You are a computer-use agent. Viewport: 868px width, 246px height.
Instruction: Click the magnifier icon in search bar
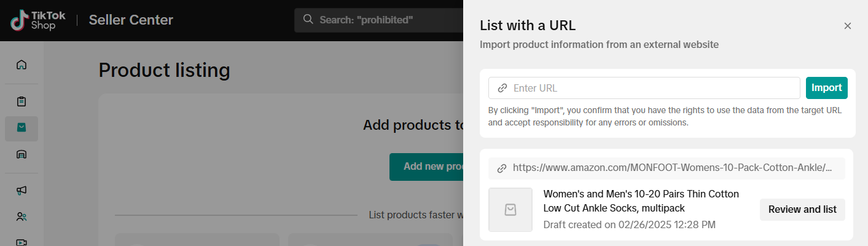point(308,20)
